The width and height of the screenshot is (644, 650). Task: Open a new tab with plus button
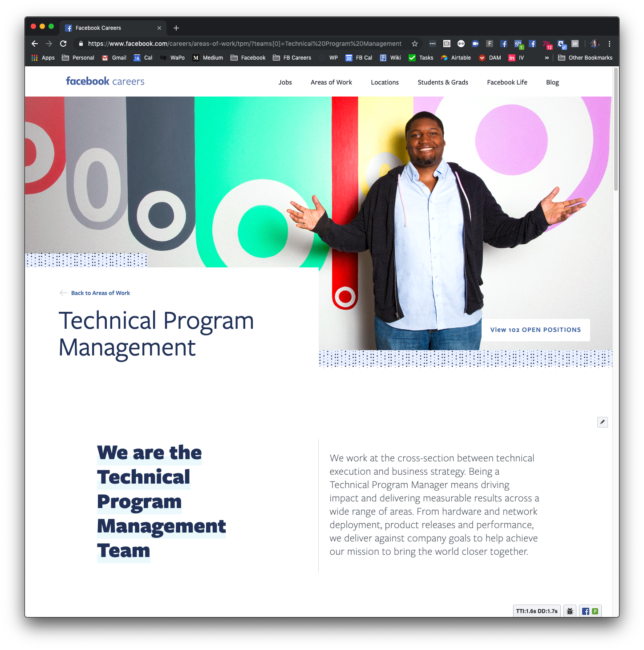(176, 28)
